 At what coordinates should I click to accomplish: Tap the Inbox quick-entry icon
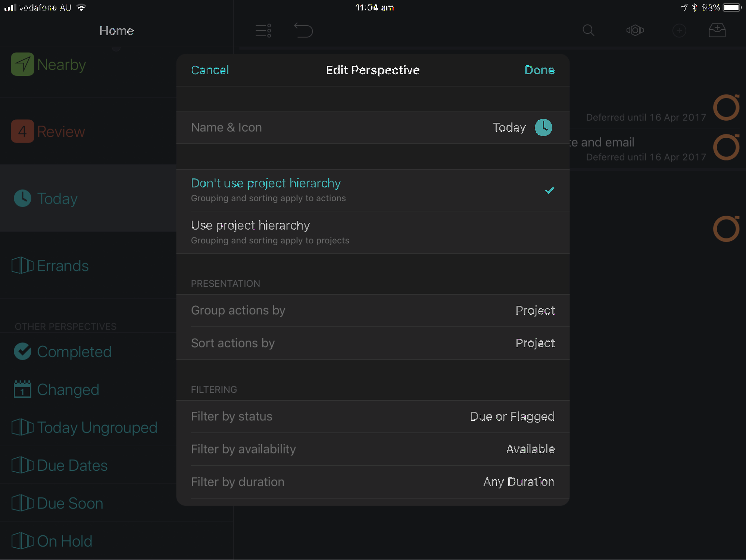tap(717, 30)
